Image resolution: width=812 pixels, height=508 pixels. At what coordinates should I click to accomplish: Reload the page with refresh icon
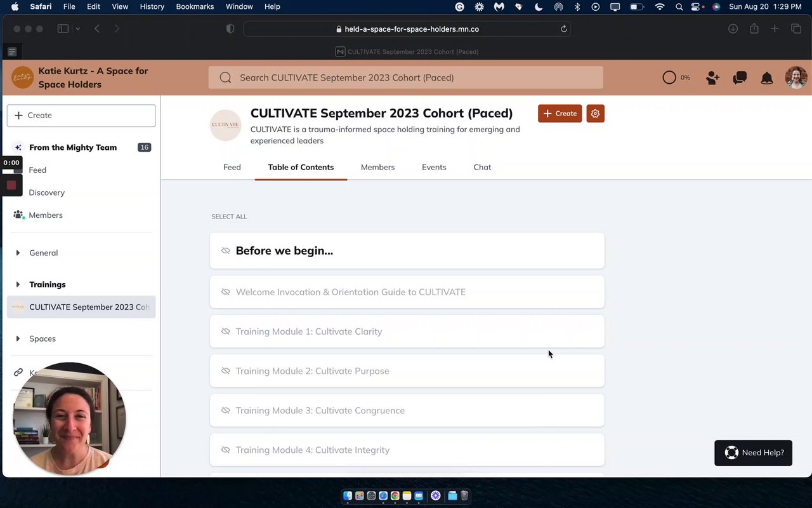tap(564, 29)
